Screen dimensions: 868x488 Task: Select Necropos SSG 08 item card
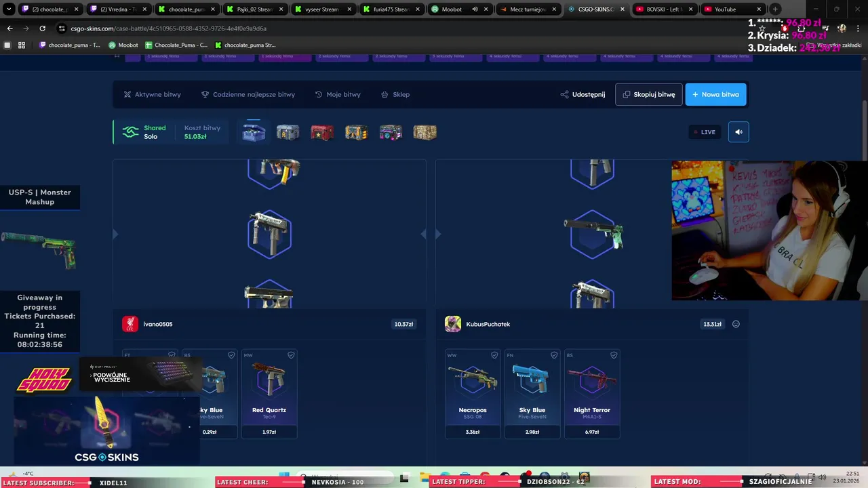pyautogui.click(x=473, y=394)
